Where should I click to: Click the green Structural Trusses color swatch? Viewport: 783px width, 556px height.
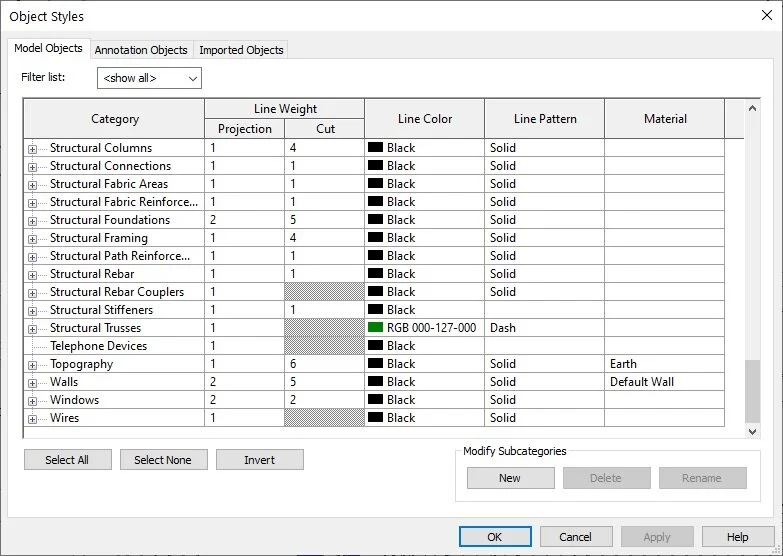coord(376,328)
